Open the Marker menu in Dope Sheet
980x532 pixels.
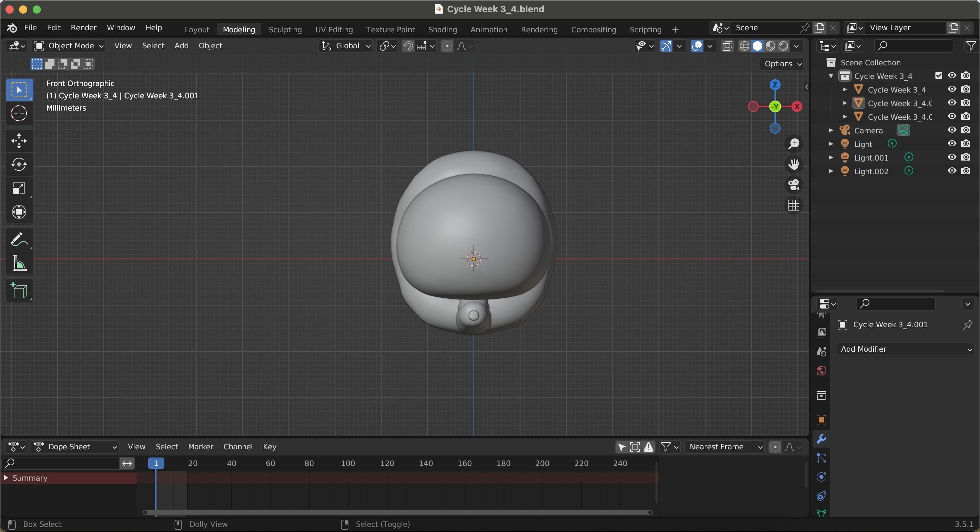pos(200,446)
